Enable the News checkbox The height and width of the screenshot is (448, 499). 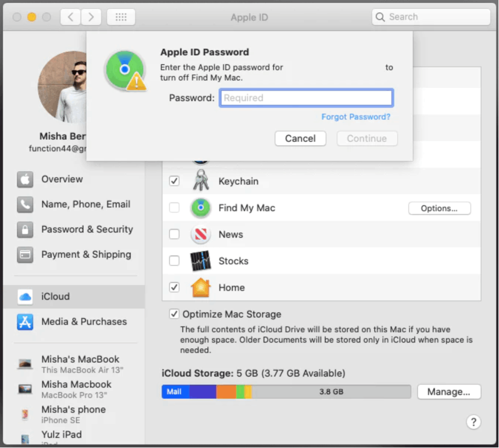[174, 235]
